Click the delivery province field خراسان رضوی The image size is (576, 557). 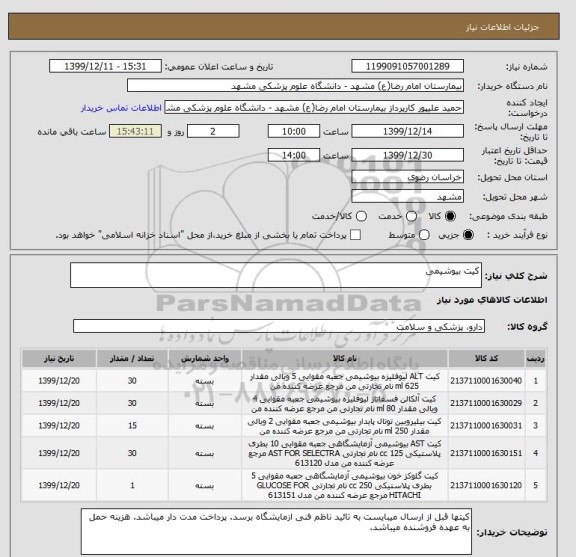[x=407, y=177]
